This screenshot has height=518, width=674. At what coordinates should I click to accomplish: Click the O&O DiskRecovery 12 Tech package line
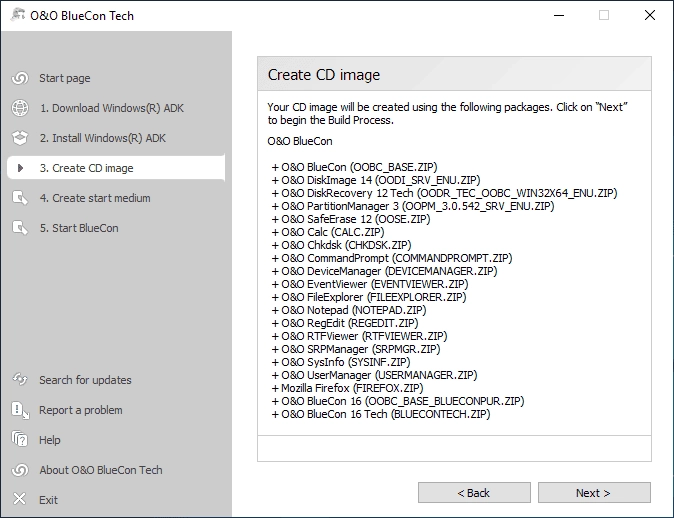point(444,193)
